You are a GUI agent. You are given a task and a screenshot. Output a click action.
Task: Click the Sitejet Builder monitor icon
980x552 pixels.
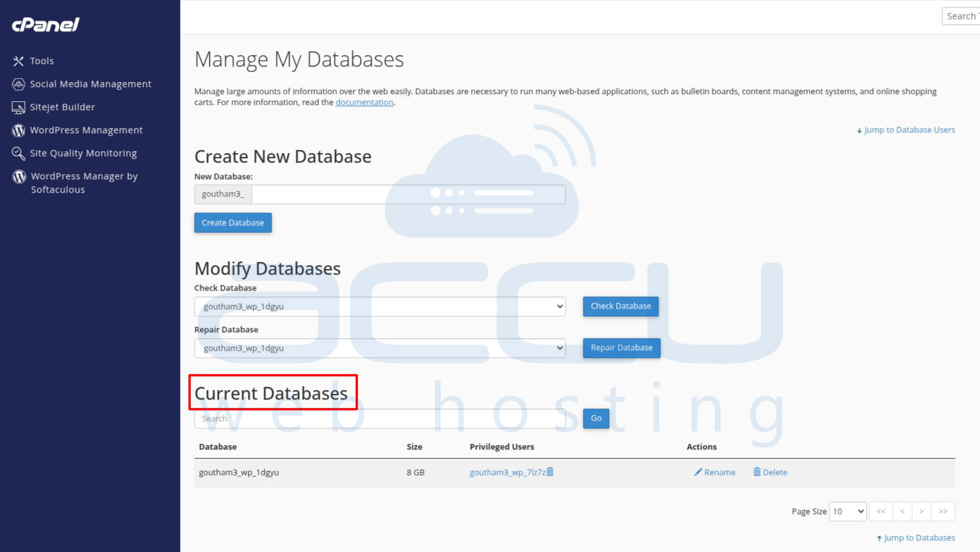[x=19, y=108]
